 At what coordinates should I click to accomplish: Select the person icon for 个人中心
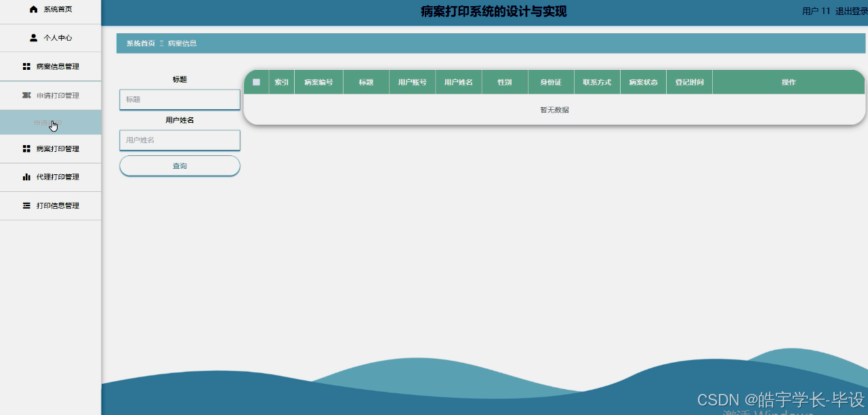point(33,37)
